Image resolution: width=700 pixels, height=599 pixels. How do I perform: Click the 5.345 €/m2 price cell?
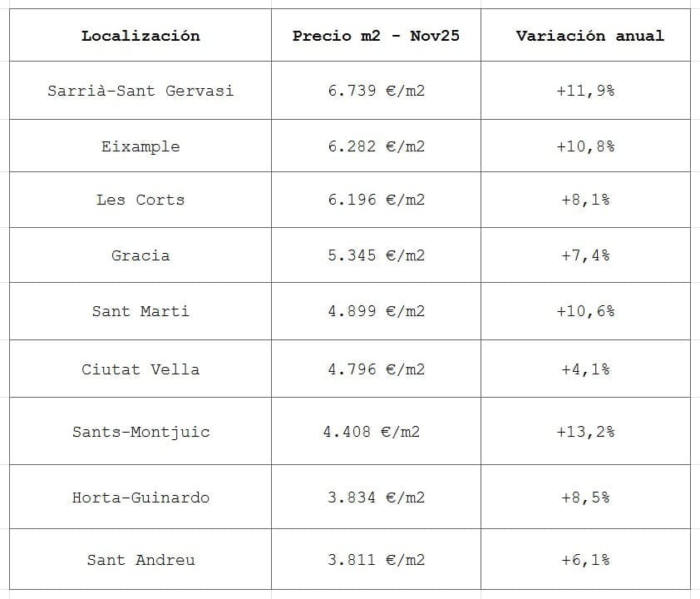pos(376,255)
